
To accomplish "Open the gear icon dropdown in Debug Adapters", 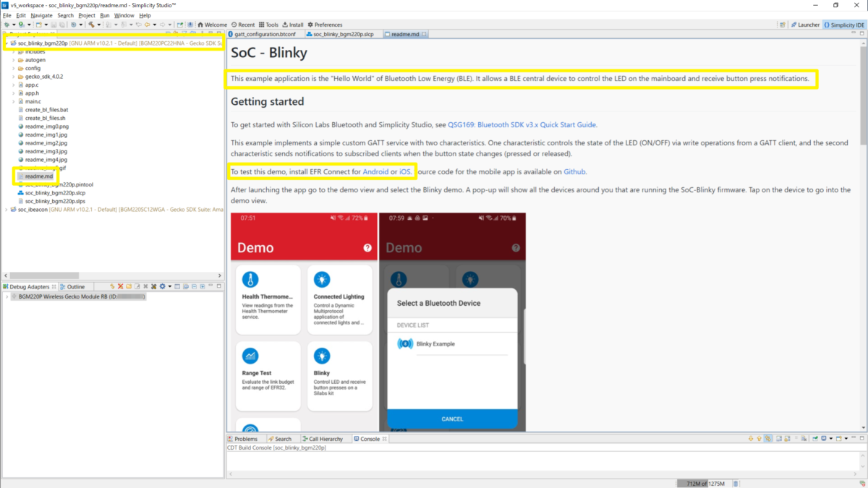I will pyautogui.click(x=169, y=287).
